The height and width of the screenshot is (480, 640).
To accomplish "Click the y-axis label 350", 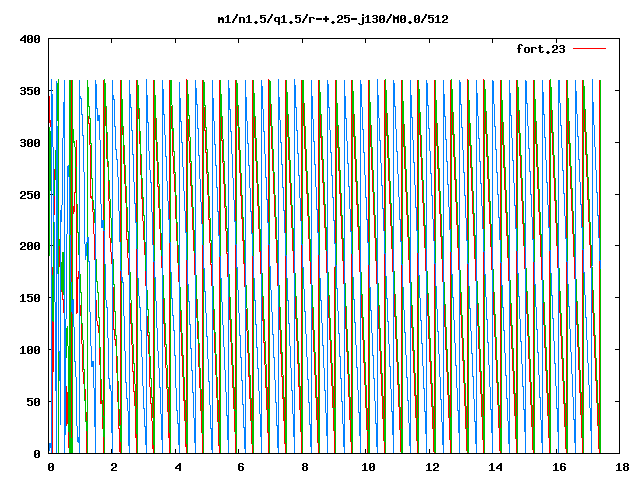I will pyautogui.click(x=30, y=91).
